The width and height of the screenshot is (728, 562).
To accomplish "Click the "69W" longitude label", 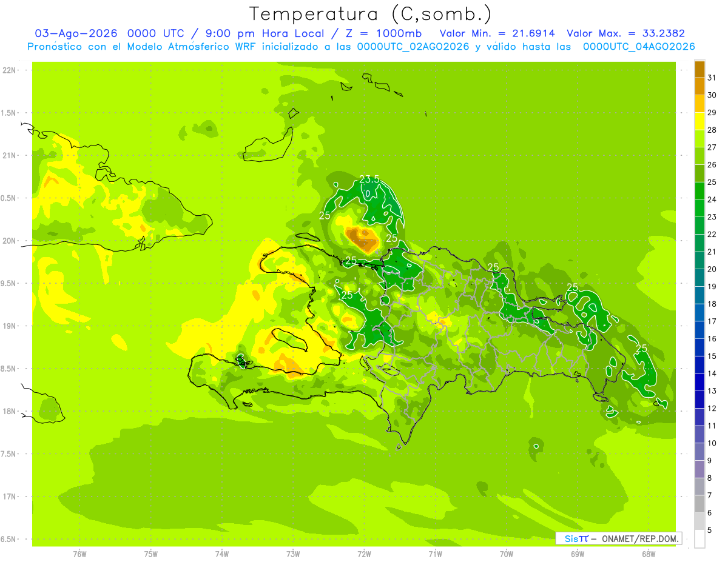I will coord(578,554).
